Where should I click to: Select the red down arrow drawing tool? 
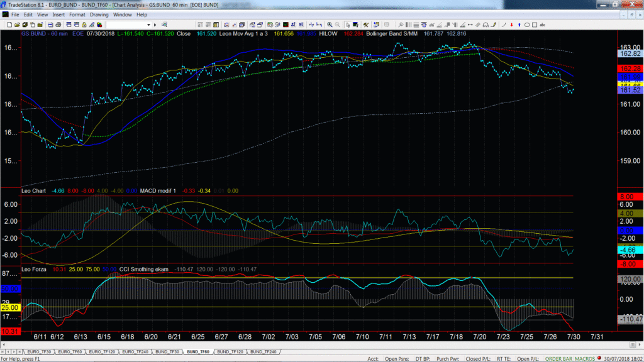pos(511,25)
